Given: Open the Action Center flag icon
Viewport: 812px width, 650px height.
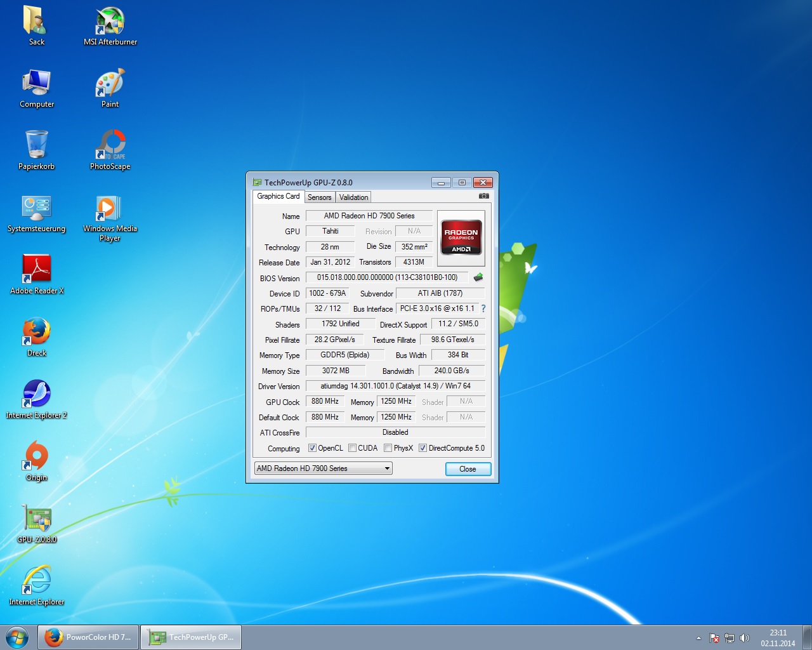Looking at the screenshot, I should click(x=714, y=638).
